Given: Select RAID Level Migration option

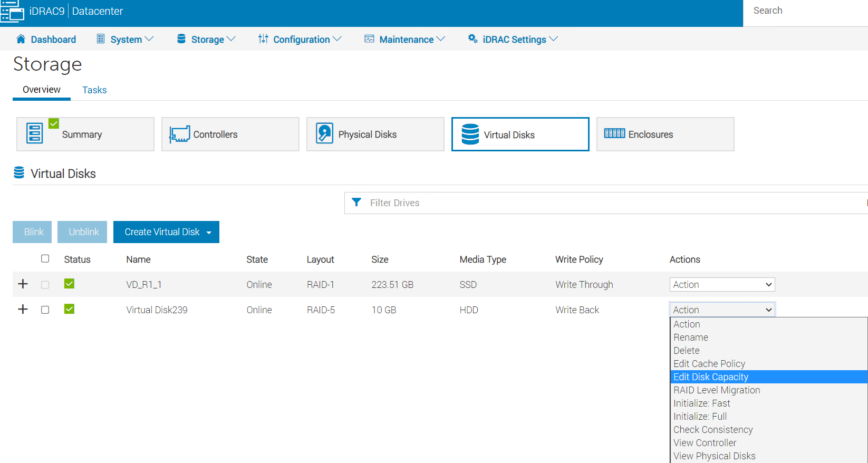Looking at the screenshot, I should point(717,390).
